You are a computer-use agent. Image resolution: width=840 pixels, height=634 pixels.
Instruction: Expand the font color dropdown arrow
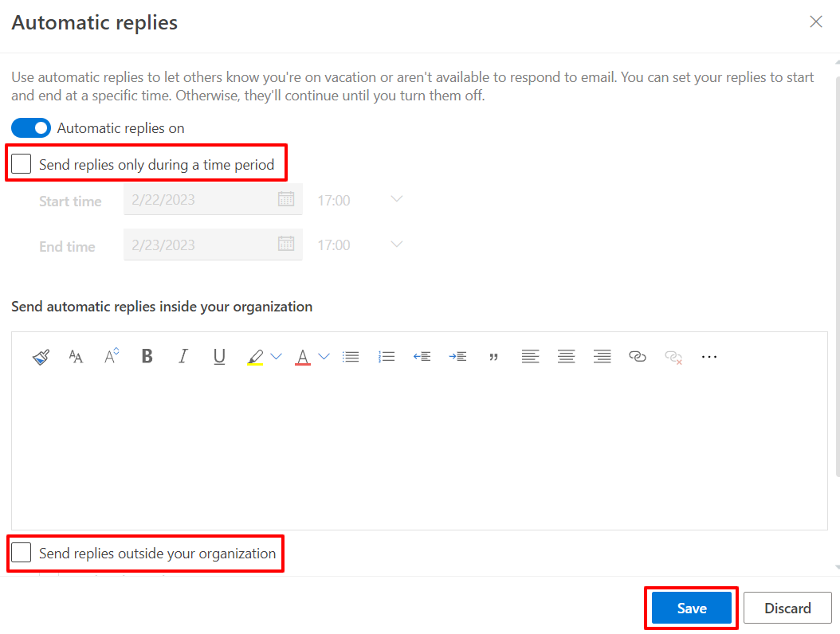(324, 357)
